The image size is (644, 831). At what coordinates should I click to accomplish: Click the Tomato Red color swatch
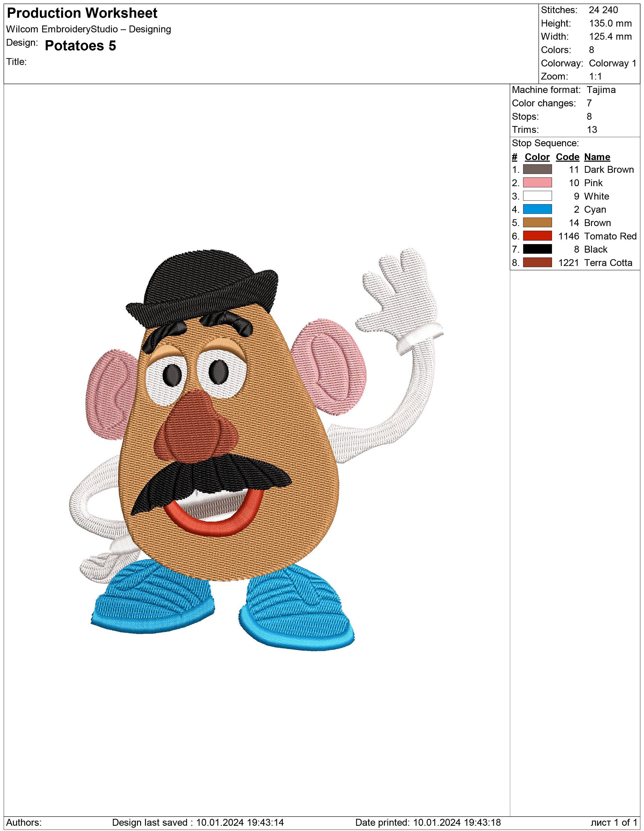pyautogui.click(x=537, y=236)
